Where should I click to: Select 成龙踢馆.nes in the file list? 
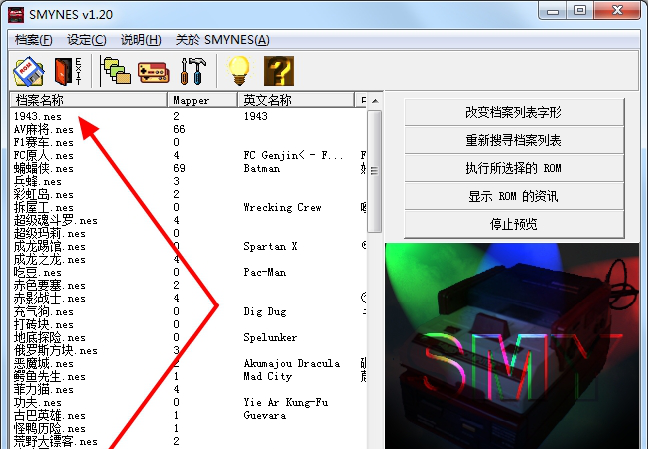point(50,247)
